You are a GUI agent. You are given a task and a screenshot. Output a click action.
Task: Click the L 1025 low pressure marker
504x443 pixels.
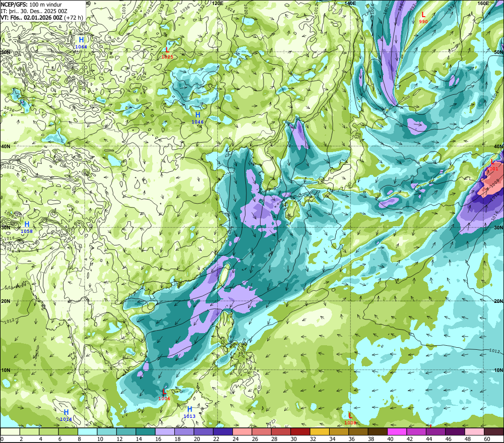[x=167, y=53]
